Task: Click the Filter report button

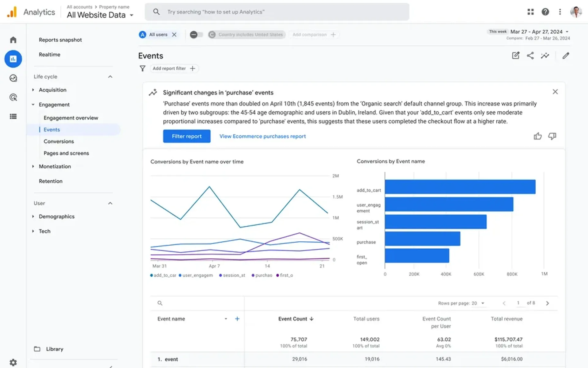Action: point(187,136)
